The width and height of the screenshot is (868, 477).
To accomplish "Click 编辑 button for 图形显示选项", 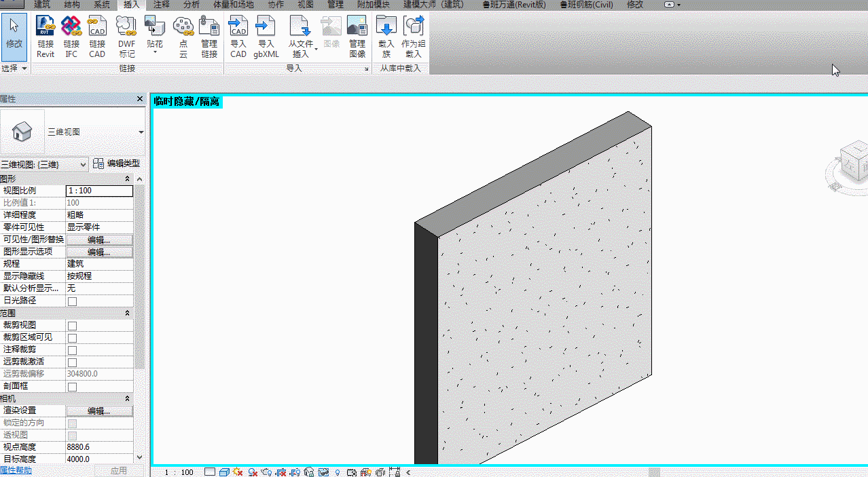I will 99,252.
